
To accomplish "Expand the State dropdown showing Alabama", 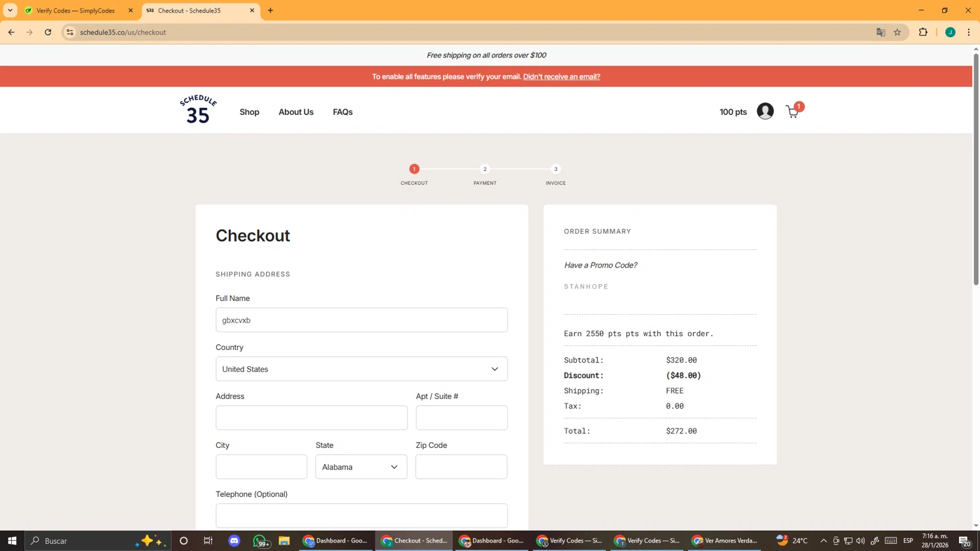I will click(x=361, y=467).
